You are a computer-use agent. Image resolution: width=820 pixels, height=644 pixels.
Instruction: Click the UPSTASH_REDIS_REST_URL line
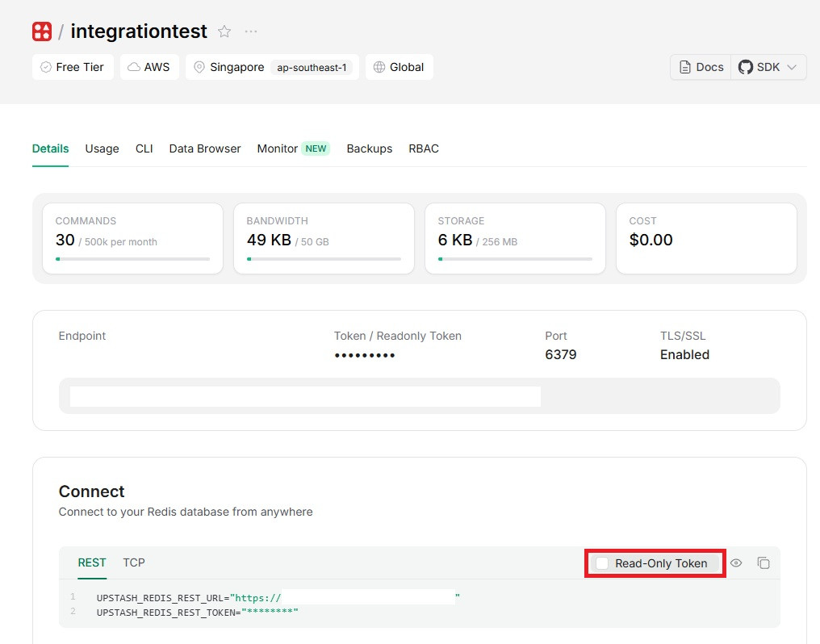[278, 597]
